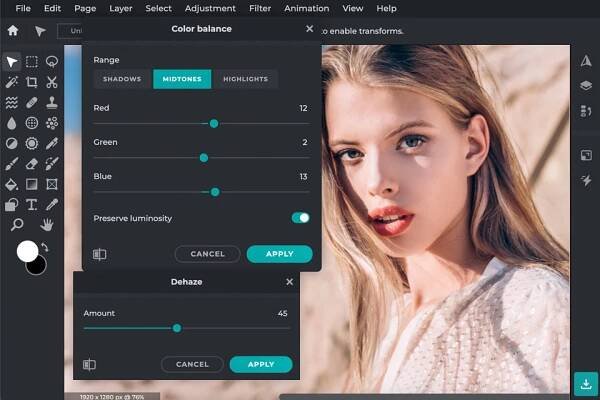
Task: Cancel the Dehaze dialog
Action: click(191, 364)
